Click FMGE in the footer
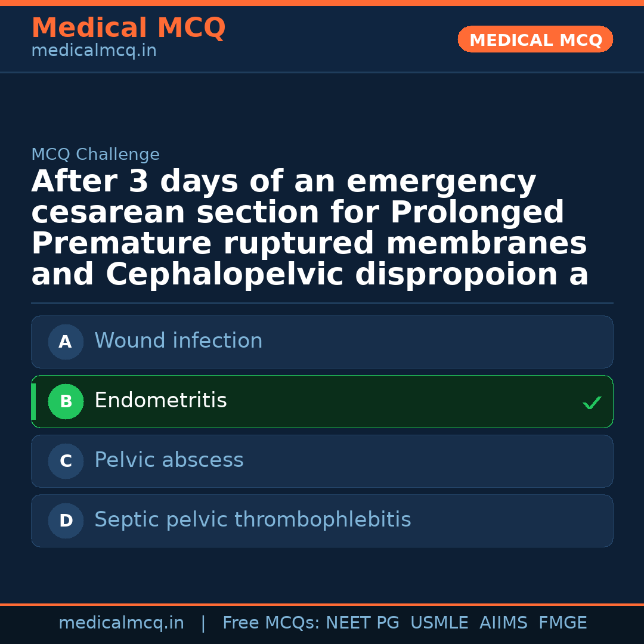The height and width of the screenshot is (644, 644). [x=562, y=623]
